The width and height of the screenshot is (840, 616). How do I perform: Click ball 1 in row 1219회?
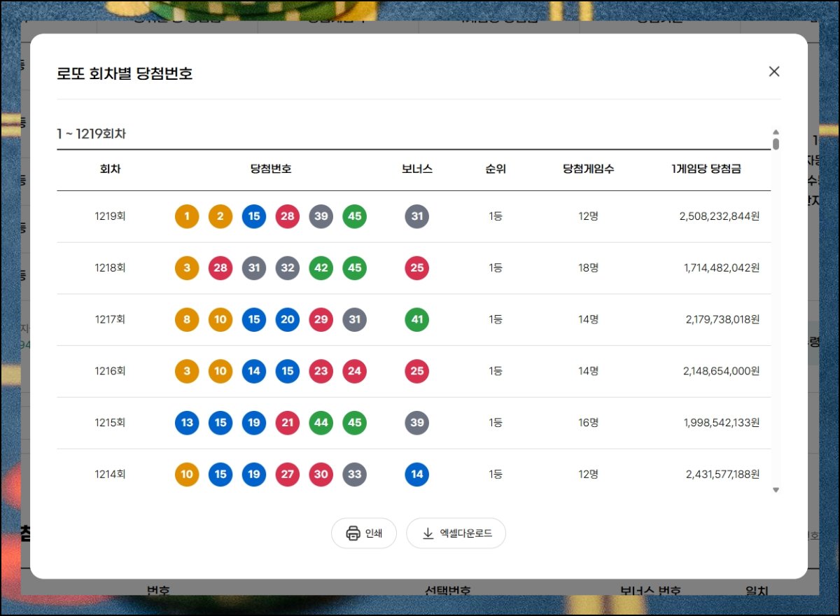click(x=187, y=216)
